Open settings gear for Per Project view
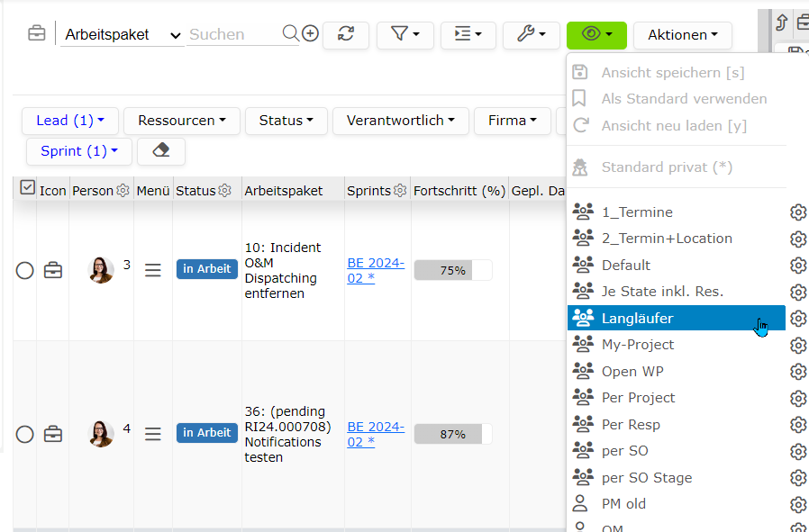809x532 pixels. (x=798, y=398)
